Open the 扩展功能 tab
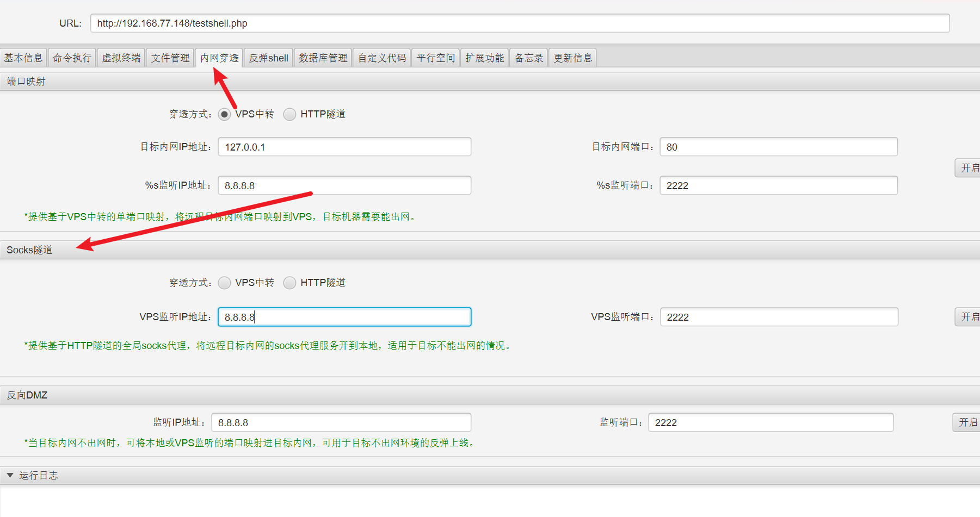 pyautogui.click(x=484, y=58)
